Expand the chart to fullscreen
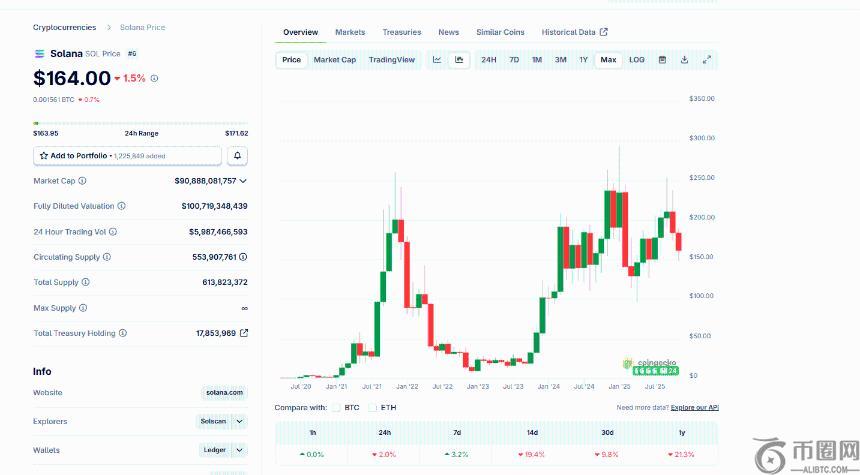The height and width of the screenshot is (475, 860). point(707,60)
